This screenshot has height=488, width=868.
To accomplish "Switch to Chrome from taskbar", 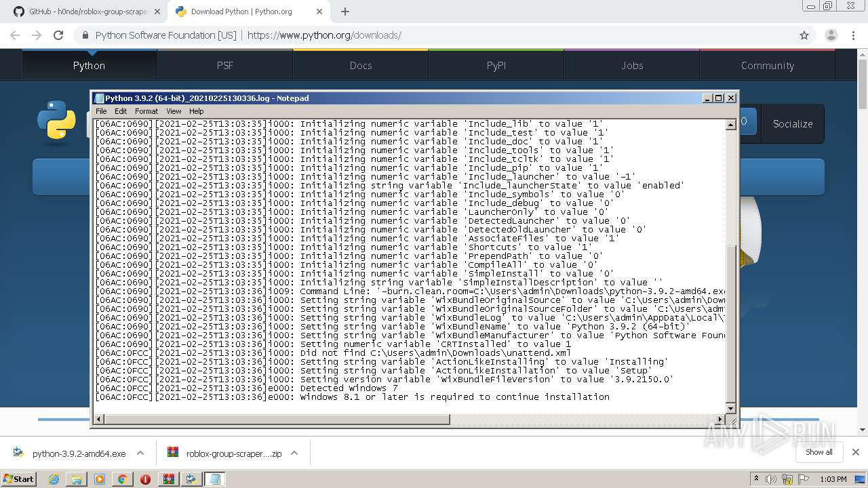I will point(123,479).
